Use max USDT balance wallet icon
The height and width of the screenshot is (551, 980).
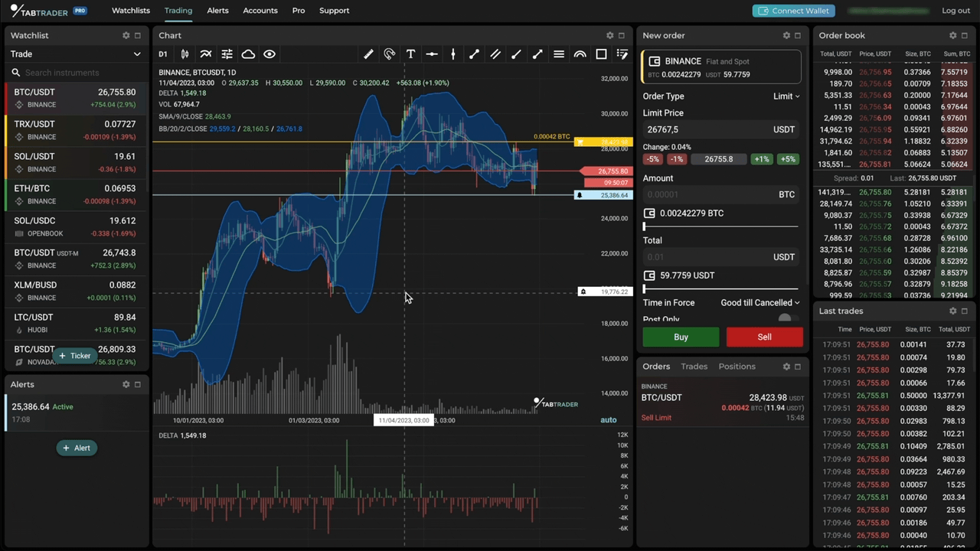coord(649,275)
